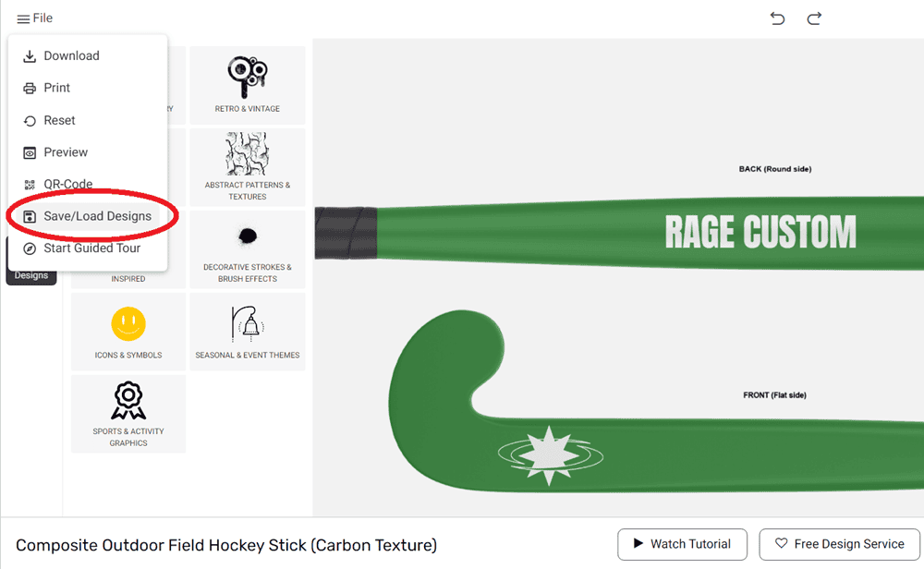The image size is (924, 569).
Task: Open Seasonal & Event Themes bell icon
Action: (248, 332)
